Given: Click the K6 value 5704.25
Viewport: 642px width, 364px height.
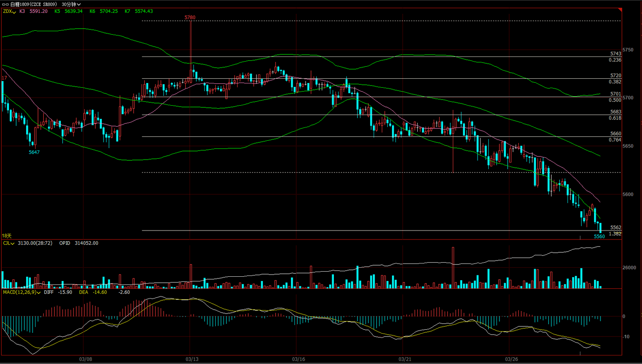Looking at the screenshot, I should [109, 11].
